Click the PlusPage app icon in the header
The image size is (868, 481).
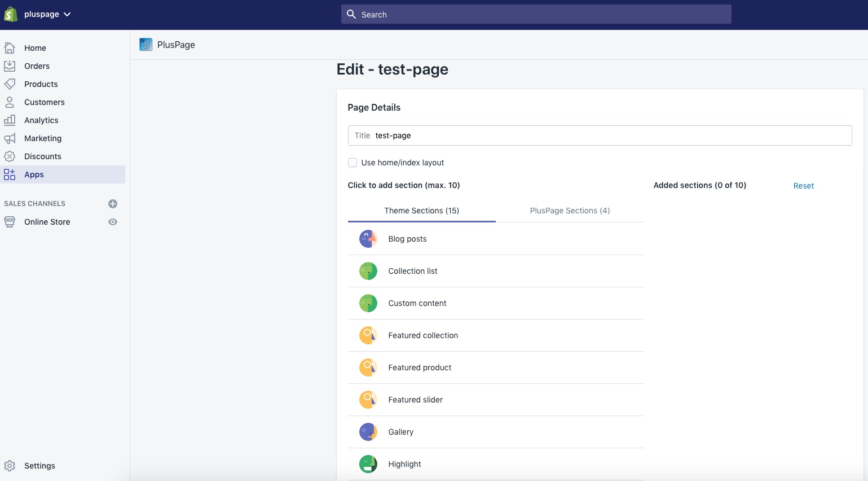146,44
